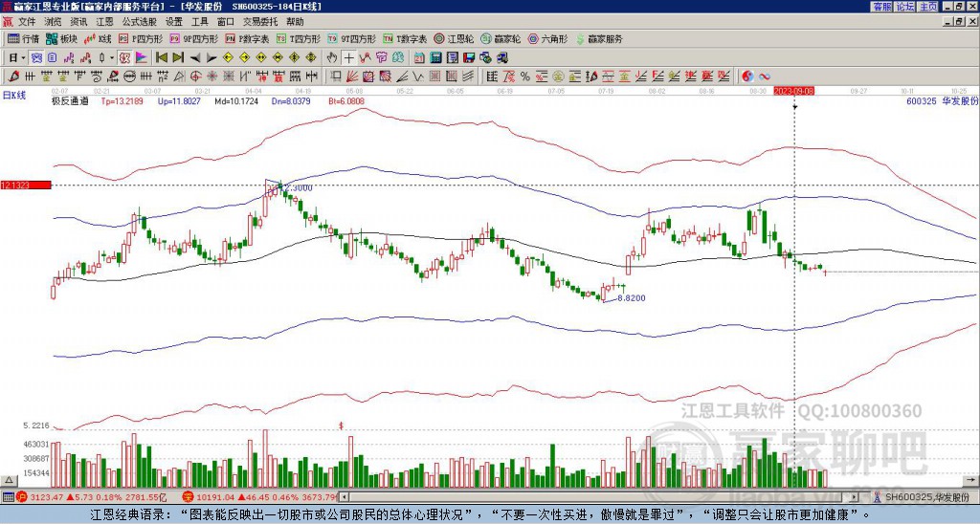The image size is (980, 524).
Task: Click the yin-yang taiji icon
Action: 747,76
